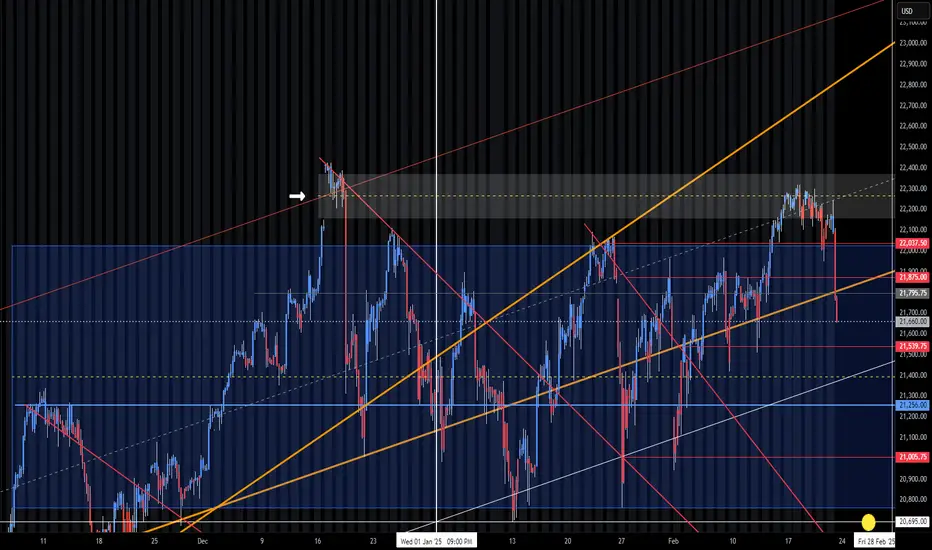Click the 21,300.00 price scale value

click(x=913, y=395)
